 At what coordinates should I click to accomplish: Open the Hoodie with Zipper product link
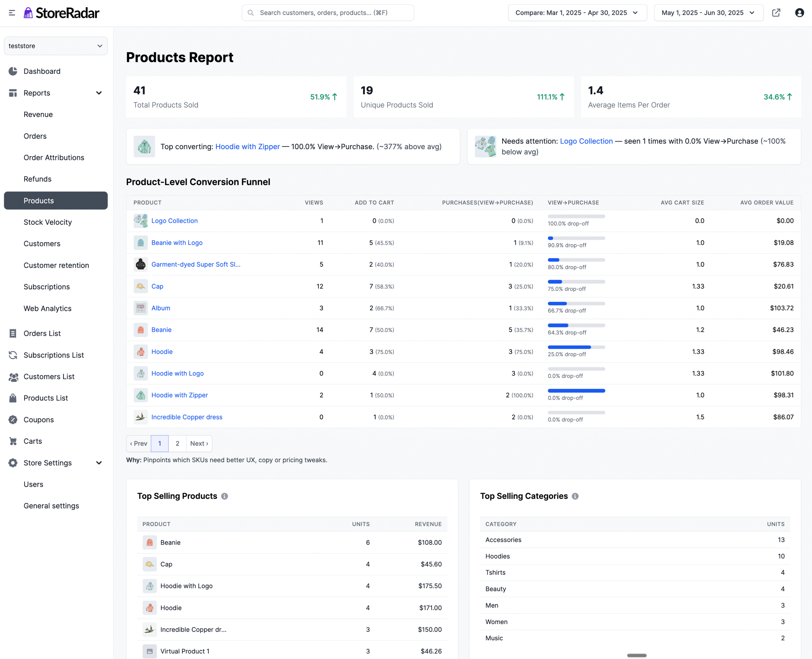coord(180,395)
